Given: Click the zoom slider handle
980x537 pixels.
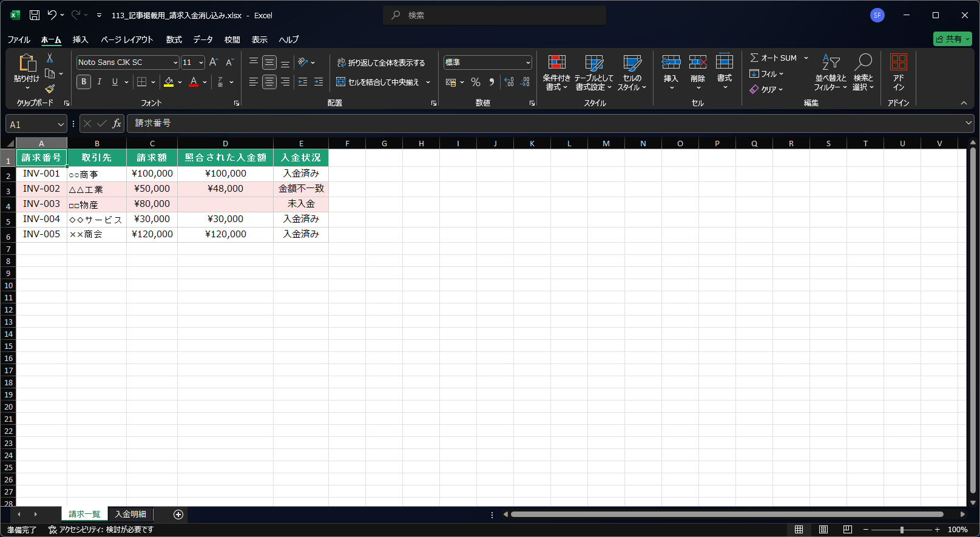Looking at the screenshot, I should [902, 530].
